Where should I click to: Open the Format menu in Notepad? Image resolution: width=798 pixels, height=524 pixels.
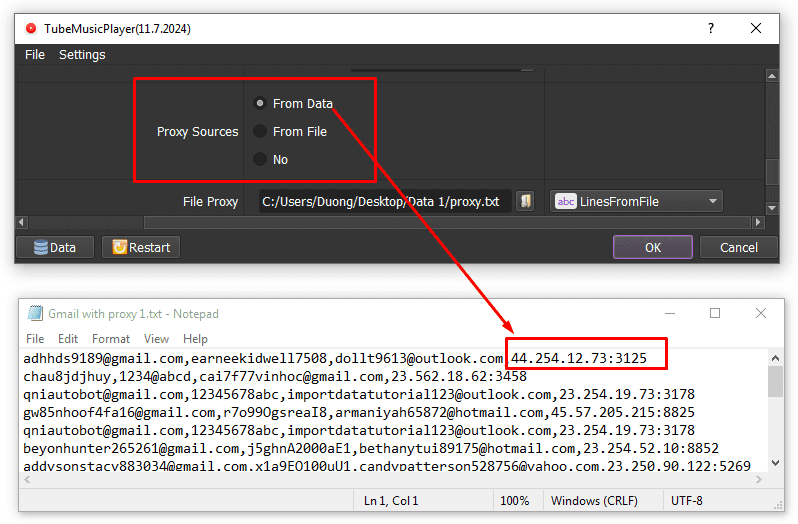pos(111,339)
